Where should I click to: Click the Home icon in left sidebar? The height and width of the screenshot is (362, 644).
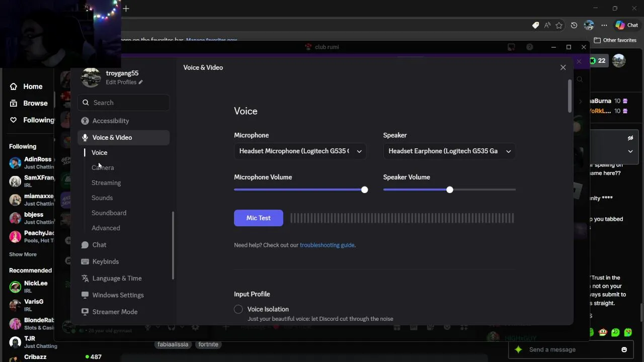[14, 86]
